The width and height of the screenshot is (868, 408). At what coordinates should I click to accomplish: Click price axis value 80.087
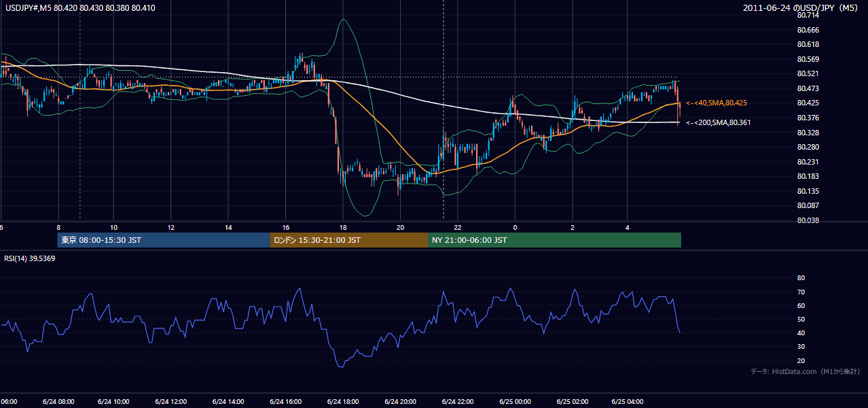[x=808, y=205]
